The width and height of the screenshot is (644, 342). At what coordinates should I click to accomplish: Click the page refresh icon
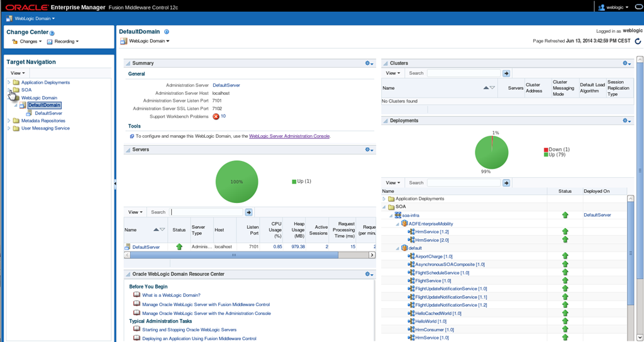(638, 41)
